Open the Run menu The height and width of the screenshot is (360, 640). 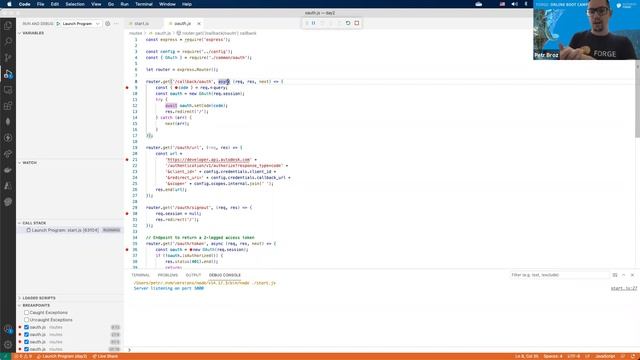tap(124, 4)
